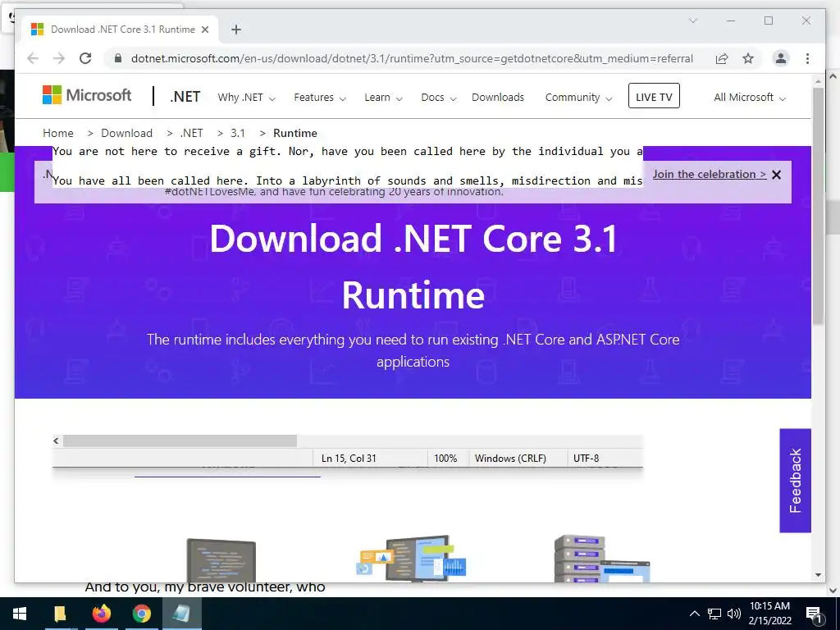The image size is (840, 630).
Task: Click the page scrollbar down arrow
Action: click(818, 575)
